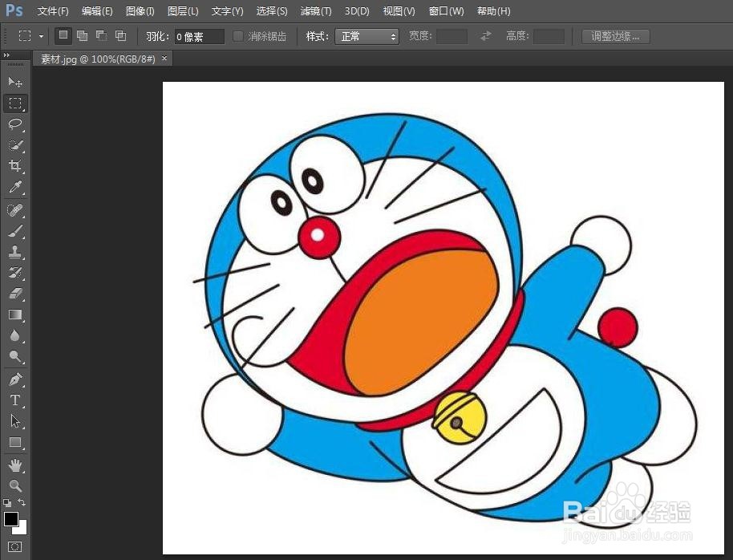Click the 羽化 feather input field

(x=199, y=36)
